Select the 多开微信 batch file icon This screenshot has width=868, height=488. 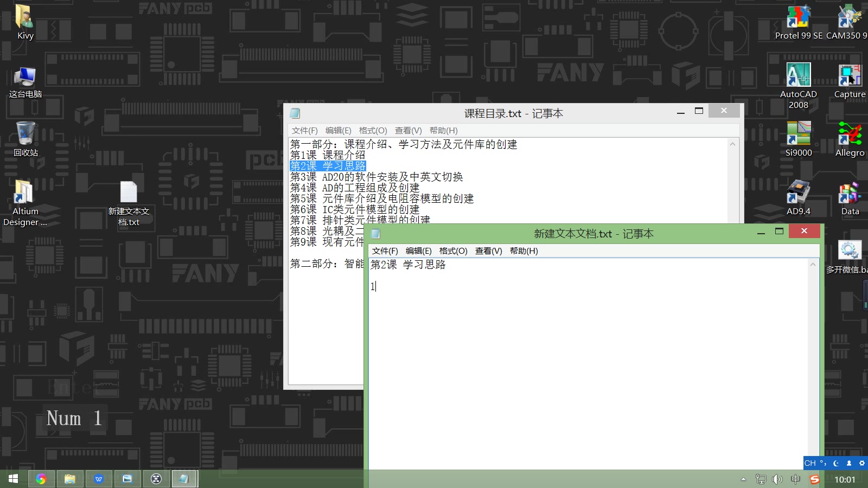848,257
